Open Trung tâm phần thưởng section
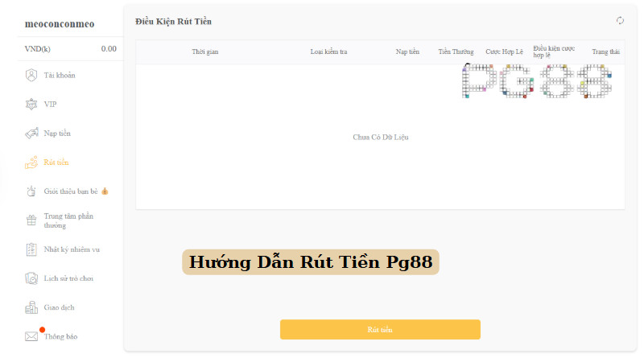 pos(70,220)
